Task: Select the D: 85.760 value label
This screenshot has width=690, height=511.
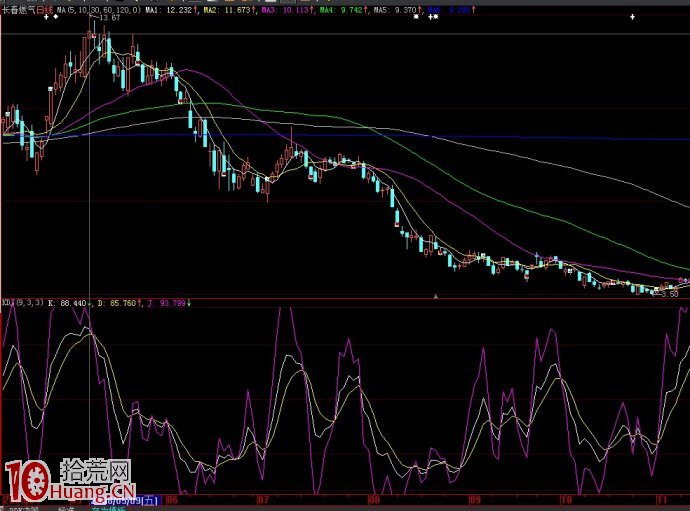Action: tap(119, 302)
